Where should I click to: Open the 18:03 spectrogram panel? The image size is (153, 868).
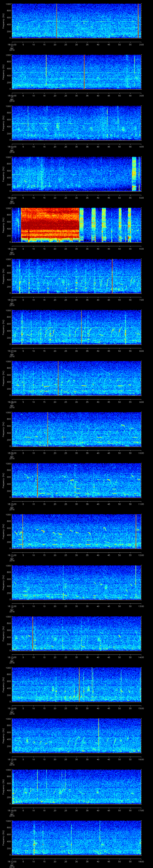(76, 123)
